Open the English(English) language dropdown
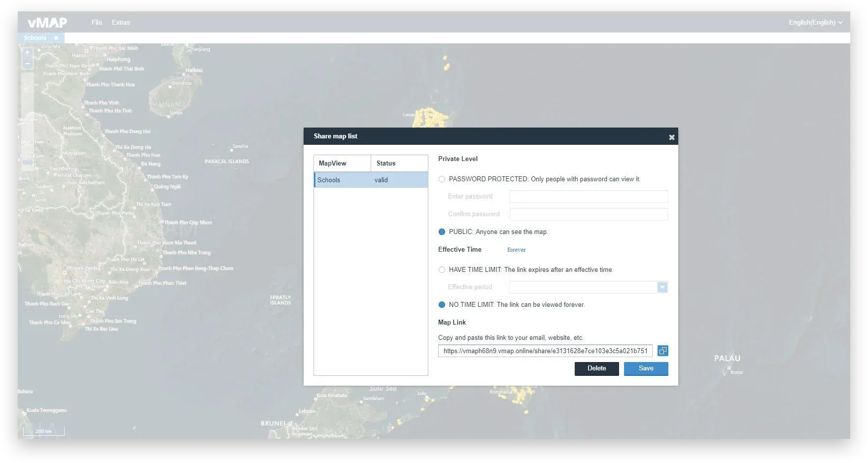Screen dimensions: 868x463 815,23
